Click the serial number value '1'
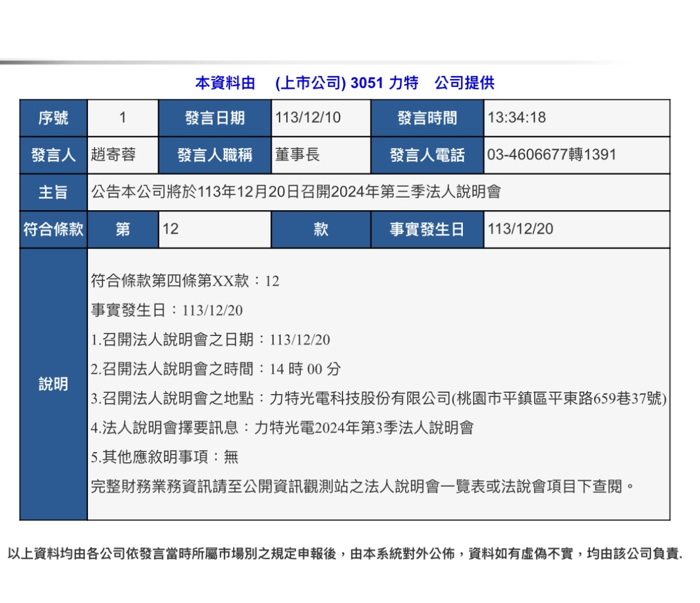 coord(123,118)
